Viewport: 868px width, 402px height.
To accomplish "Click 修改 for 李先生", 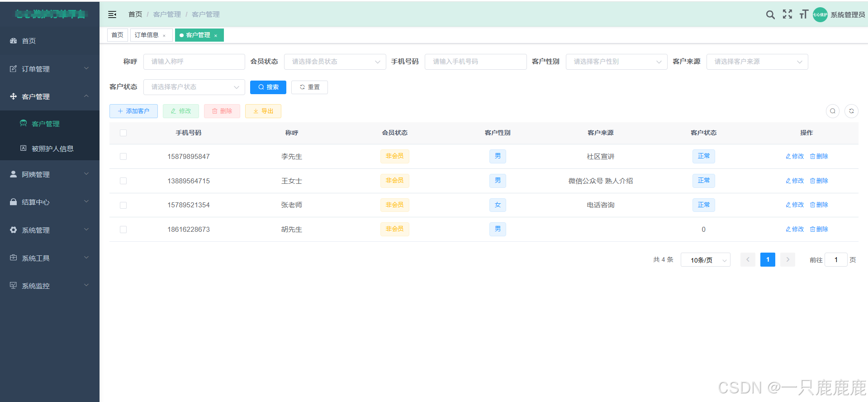I will (x=795, y=156).
